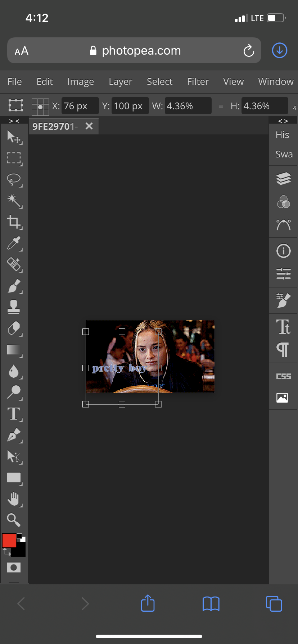The image size is (298, 644).
Task: Expand the right side panel with arrows
Action: (x=283, y=121)
